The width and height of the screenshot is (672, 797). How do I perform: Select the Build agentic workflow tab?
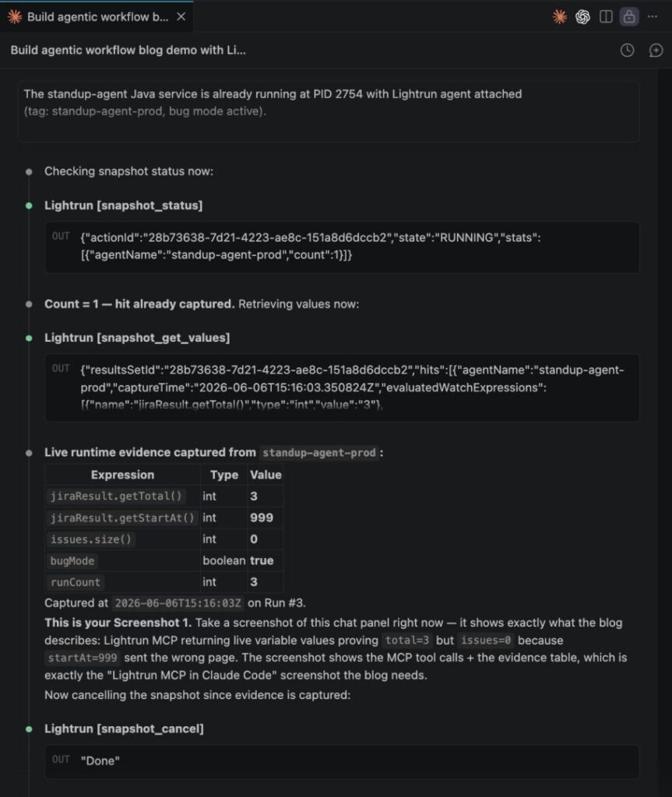[97, 17]
